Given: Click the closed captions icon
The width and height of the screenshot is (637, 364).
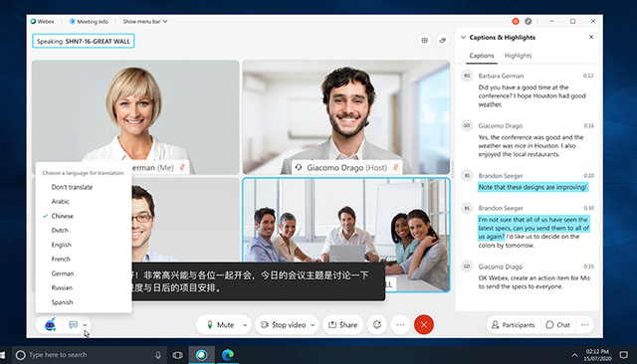Looking at the screenshot, I should click(x=73, y=324).
